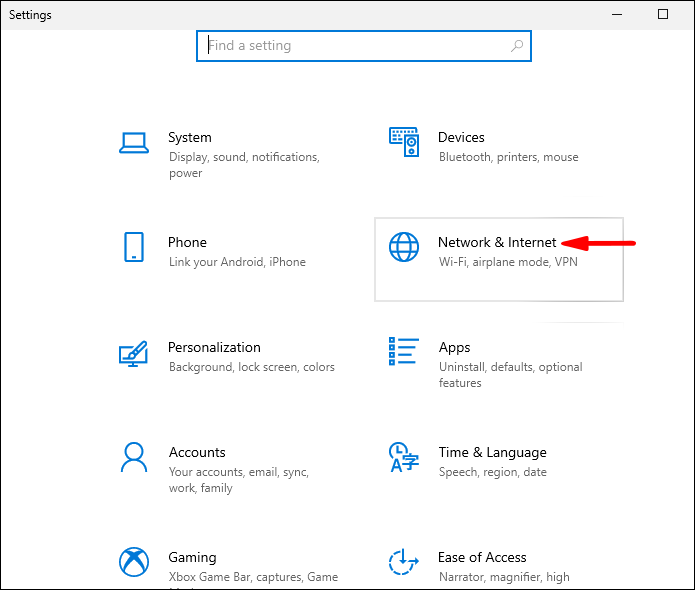Click the Apps list icon
This screenshot has width=695, height=590.
coord(403,352)
